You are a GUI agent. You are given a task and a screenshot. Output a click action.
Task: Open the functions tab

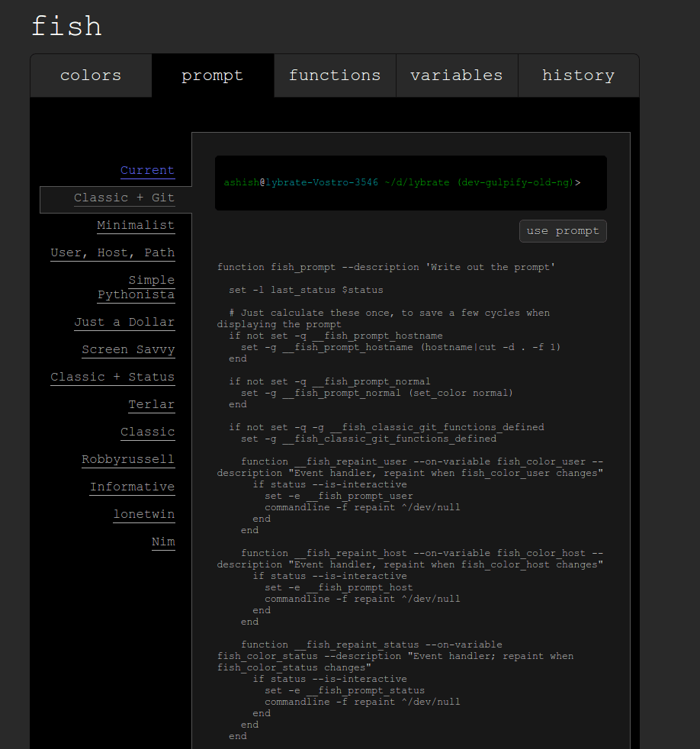(334, 75)
